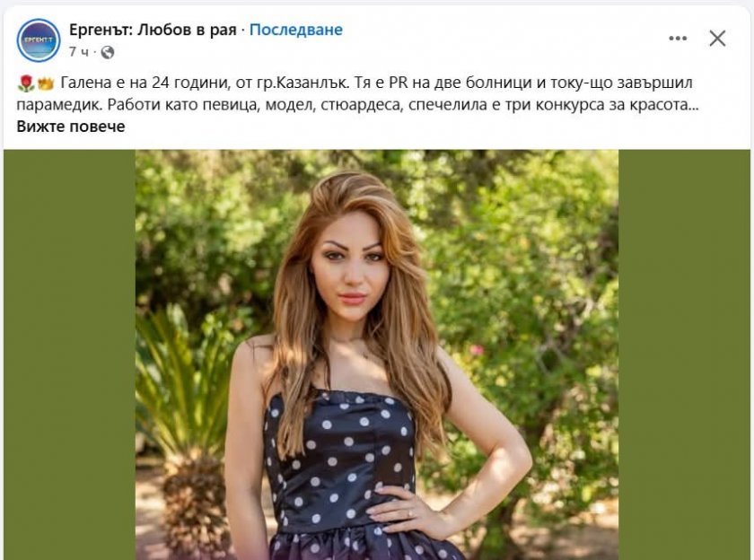The height and width of the screenshot is (560, 754).
Task: Open the 7 ч timestamp link
Action: 79,52
